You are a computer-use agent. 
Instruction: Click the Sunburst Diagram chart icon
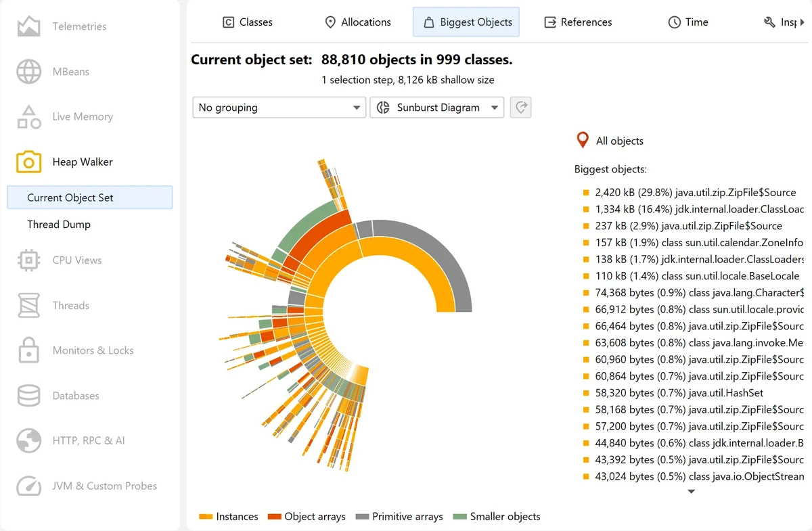click(x=383, y=108)
